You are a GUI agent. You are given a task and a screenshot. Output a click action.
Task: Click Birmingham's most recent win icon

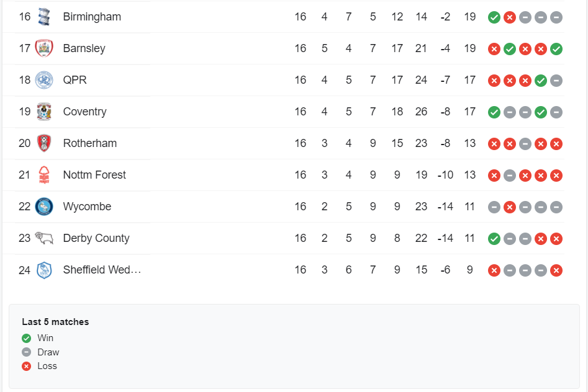click(x=494, y=17)
